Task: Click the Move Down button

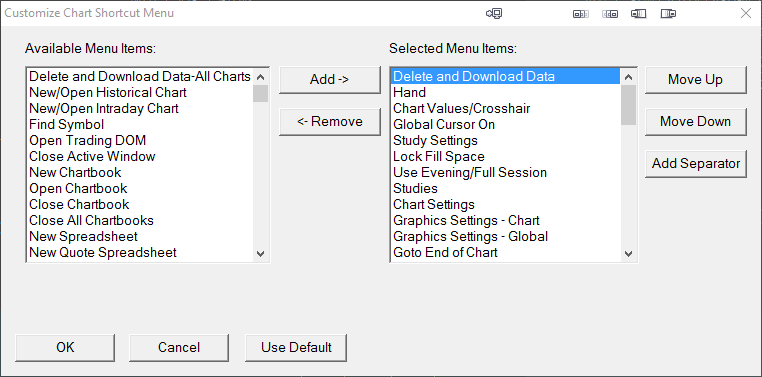Action: coord(695,121)
